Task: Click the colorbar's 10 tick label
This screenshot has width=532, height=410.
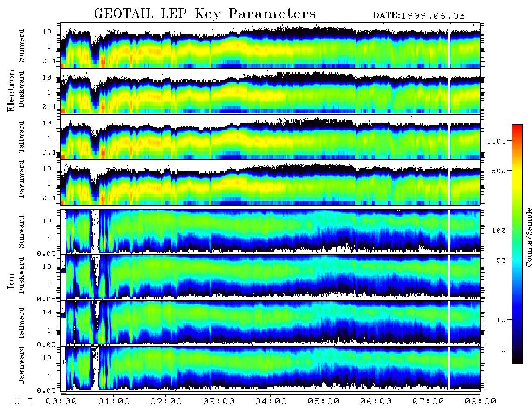Action: tap(501, 320)
